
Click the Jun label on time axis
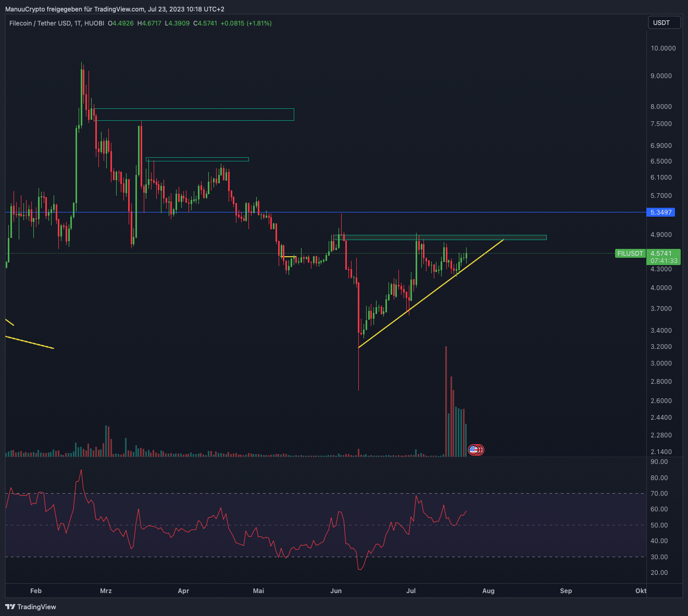click(336, 590)
